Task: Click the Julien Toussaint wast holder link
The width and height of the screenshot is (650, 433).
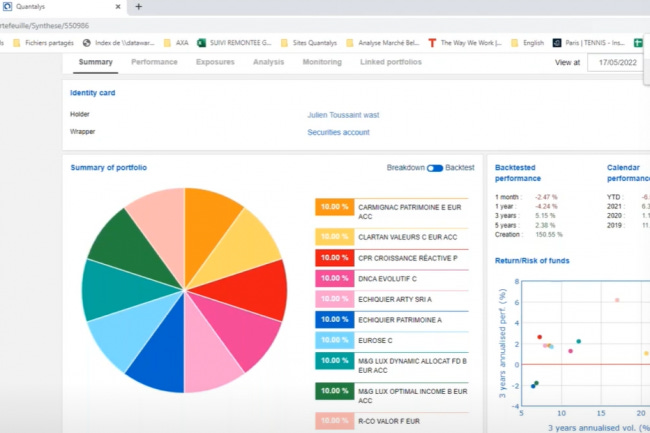Action: tap(343, 115)
